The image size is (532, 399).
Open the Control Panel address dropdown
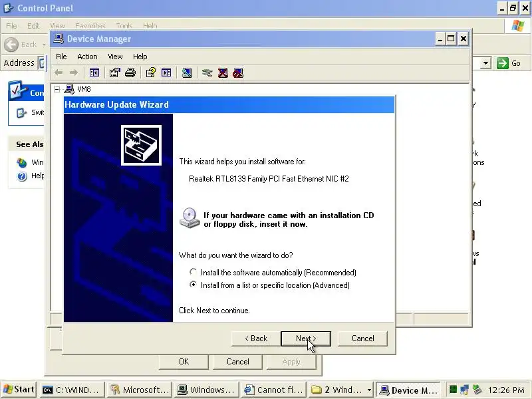[486, 63]
